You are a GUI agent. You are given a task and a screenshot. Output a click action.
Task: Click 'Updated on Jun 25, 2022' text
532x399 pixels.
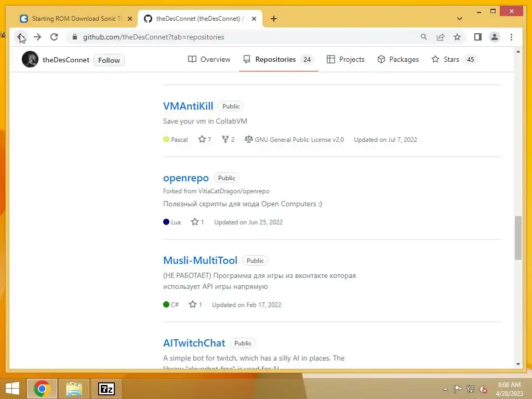coord(248,222)
